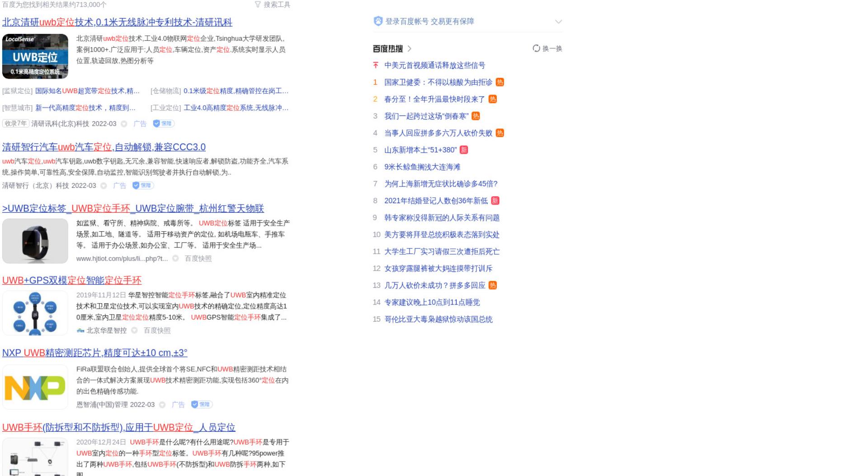Open the UWB+GPS wristband diagram thumbnail
The height and width of the screenshot is (476, 868).
[x=35, y=313]
